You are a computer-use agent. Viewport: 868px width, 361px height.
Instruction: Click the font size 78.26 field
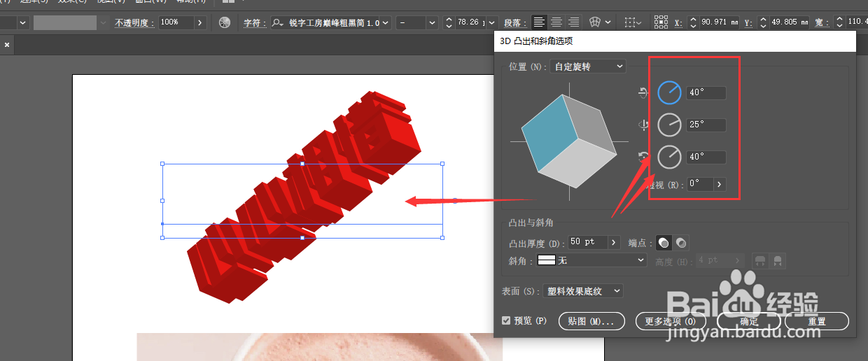(x=470, y=23)
